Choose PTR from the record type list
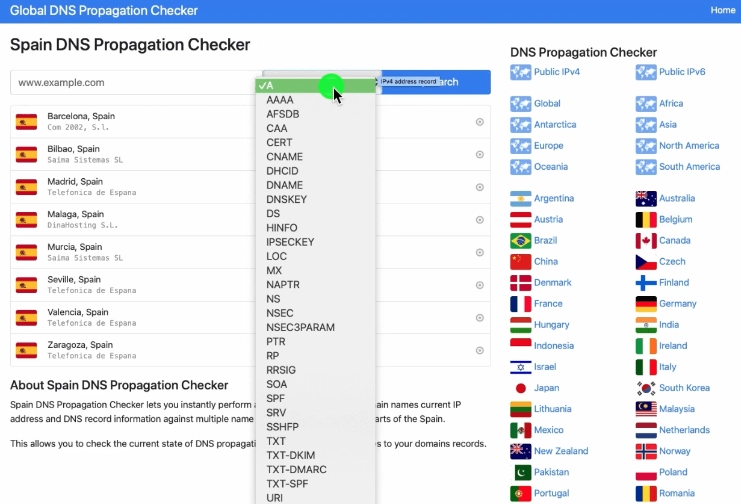The image size is (741, 504). [x=315, y=341]
